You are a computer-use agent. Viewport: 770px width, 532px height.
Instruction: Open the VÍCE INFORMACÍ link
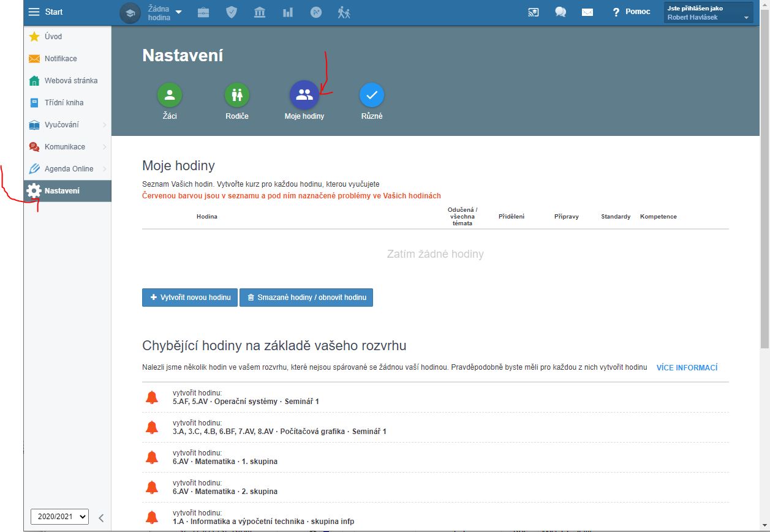tap(686, 368)
